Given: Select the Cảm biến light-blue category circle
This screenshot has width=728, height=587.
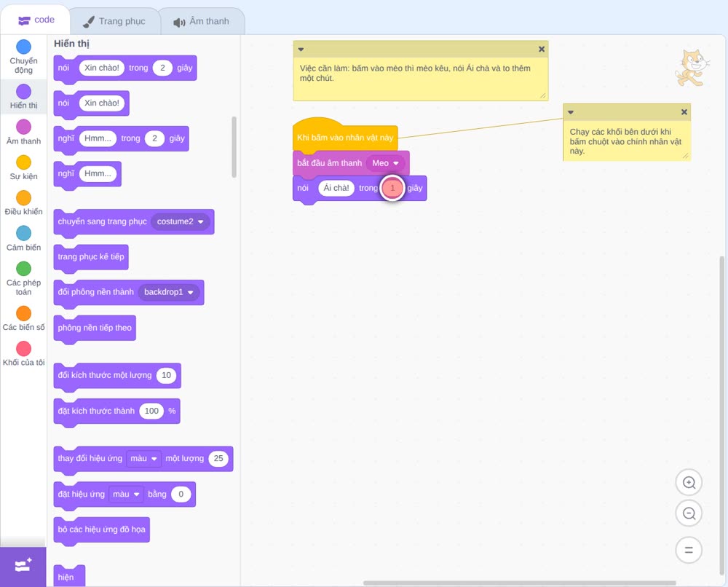Looking at the screenshot, I should (x=23, y=233).
